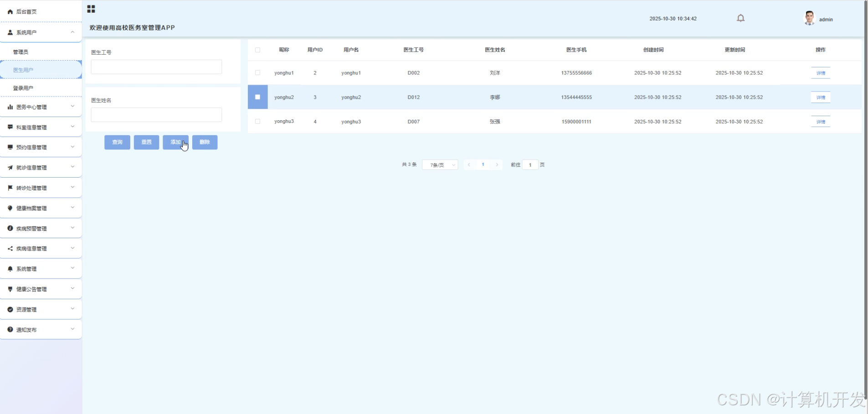Click the D007 doctor ID cell
868x414 pixels.
pyautogui.click(x=414, y=122)
